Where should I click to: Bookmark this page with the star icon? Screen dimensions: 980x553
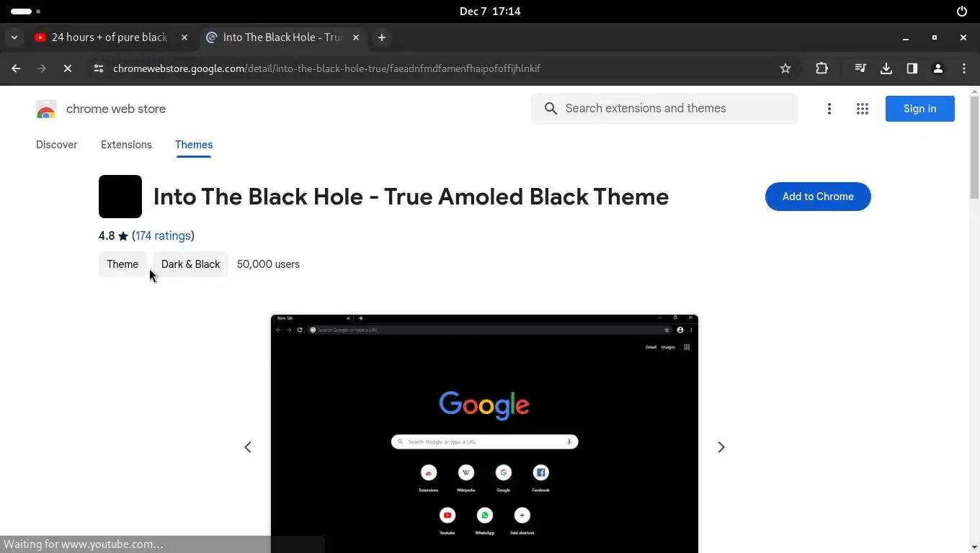tap(785, 68)
